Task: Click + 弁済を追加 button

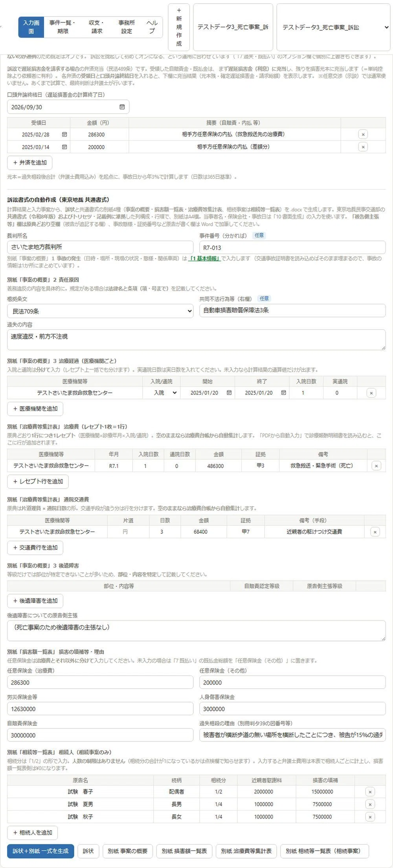Action: [30, 163]
